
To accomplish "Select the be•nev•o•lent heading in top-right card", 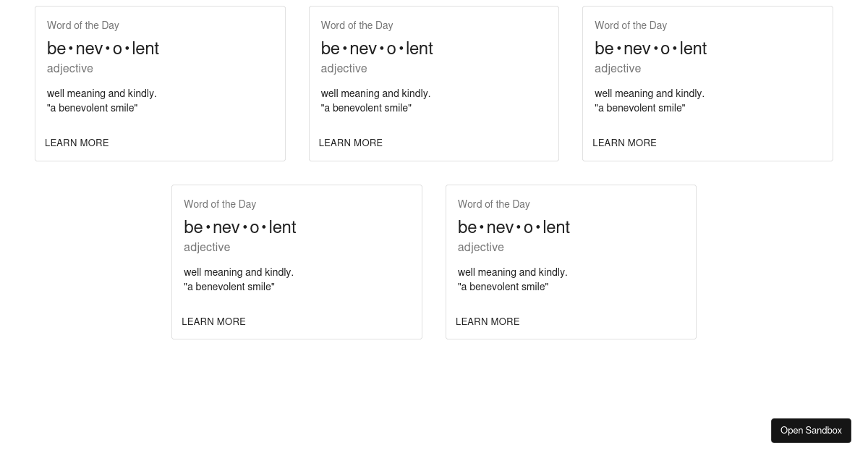I will (x=650, y=48).
